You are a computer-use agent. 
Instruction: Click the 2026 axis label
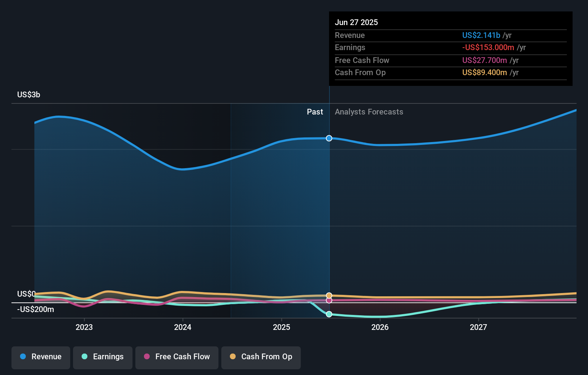pyautogui.click(x=380, y=327)
